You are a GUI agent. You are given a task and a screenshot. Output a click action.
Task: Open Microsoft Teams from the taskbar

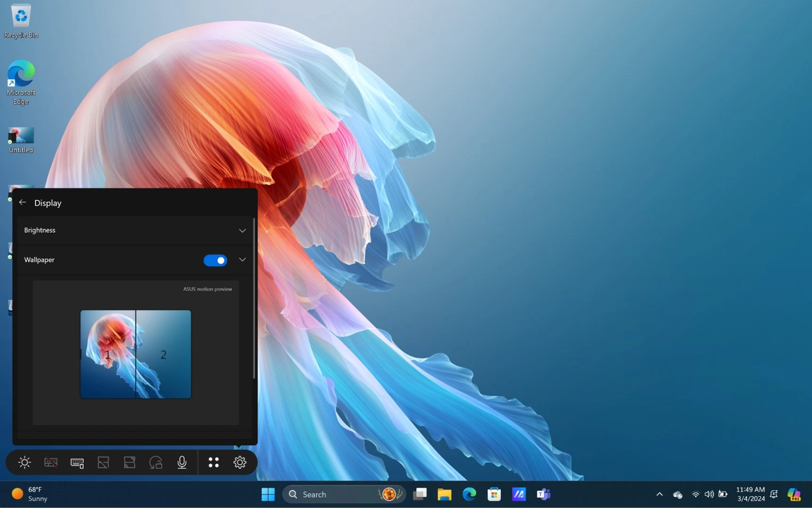(x=544, y=494)
